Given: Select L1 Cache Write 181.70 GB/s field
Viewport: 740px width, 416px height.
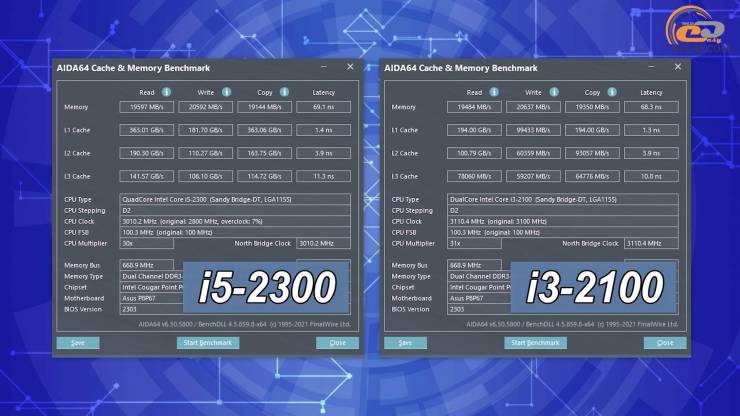Looking at the screenshot, I should click(205, 130).
